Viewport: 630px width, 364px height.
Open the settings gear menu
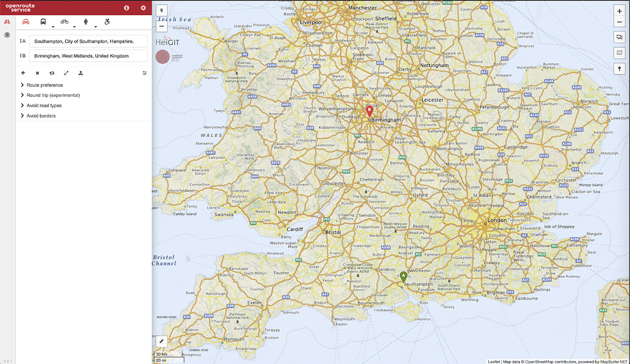click(x=142, y=8)
